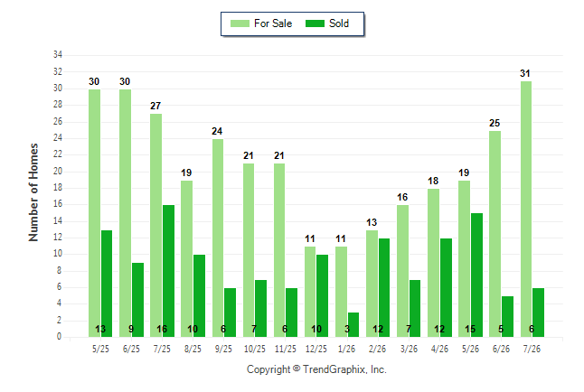Click the 1/26 Sold bar labeled 3
Image resolution: width=584 pixels, height=392 pixels.
click(x=353, y=324)
